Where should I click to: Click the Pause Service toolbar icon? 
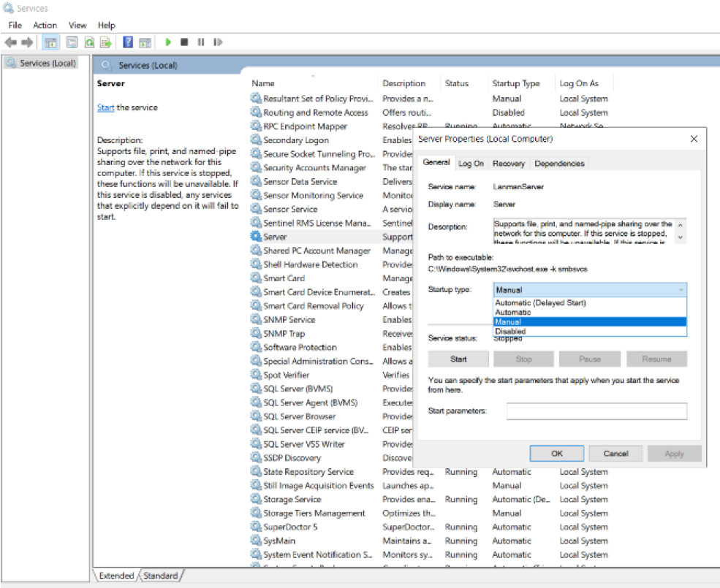coord(200,42)
